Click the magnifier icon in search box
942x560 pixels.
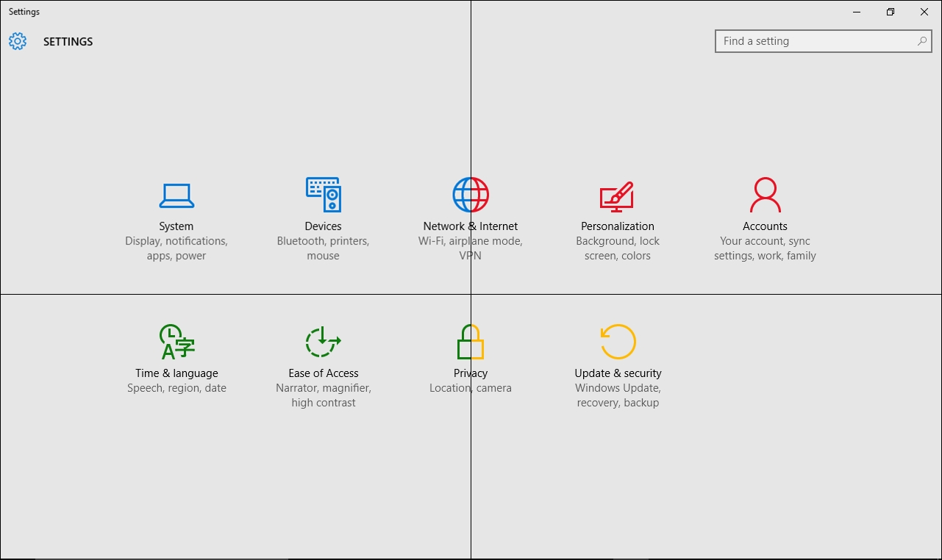(922, 41)
